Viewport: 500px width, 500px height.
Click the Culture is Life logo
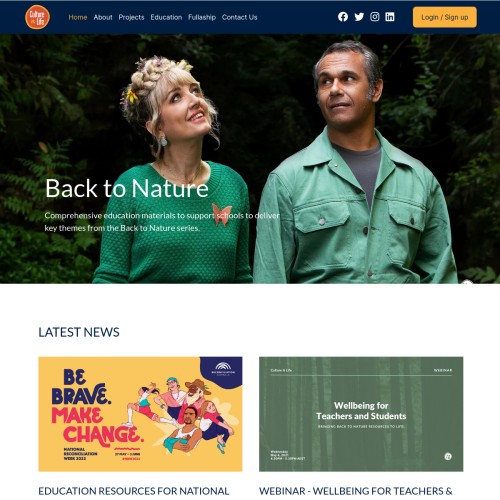pyautogui.click(x=37, y=17)
